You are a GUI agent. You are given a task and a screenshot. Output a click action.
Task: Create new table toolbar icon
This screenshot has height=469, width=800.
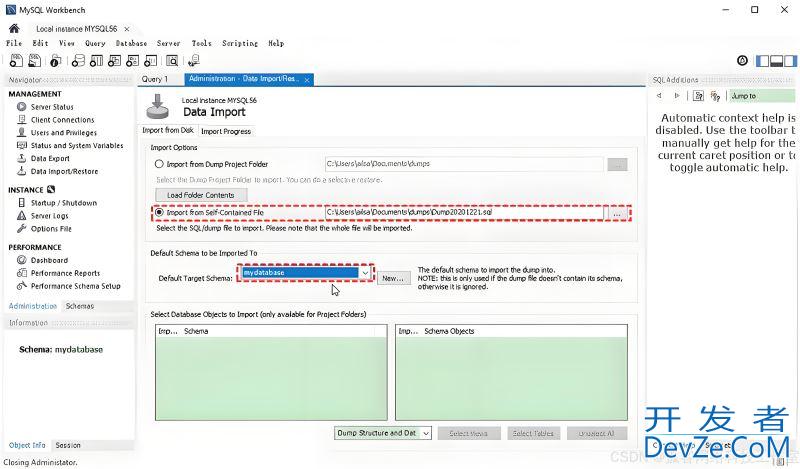pos(96,61)
